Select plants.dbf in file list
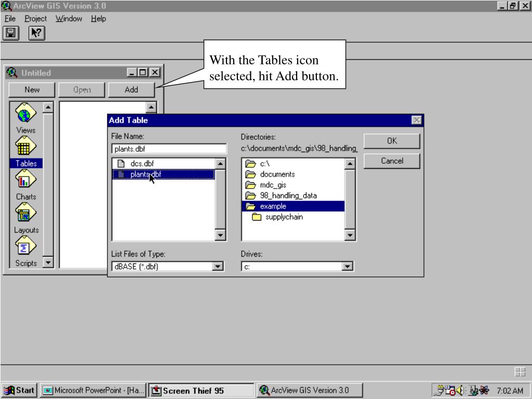This screenshot has height=399, width=532. pyautogui.click(x=163, y=175)
